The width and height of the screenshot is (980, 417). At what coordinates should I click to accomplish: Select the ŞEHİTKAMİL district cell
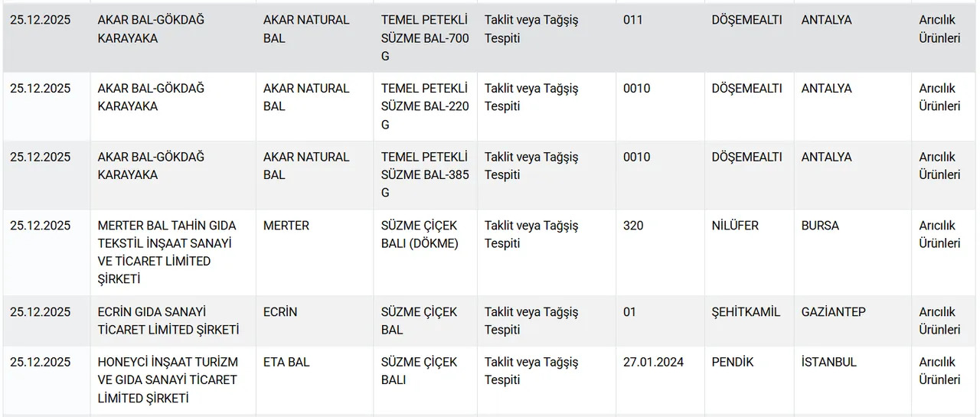pos(746,312)
